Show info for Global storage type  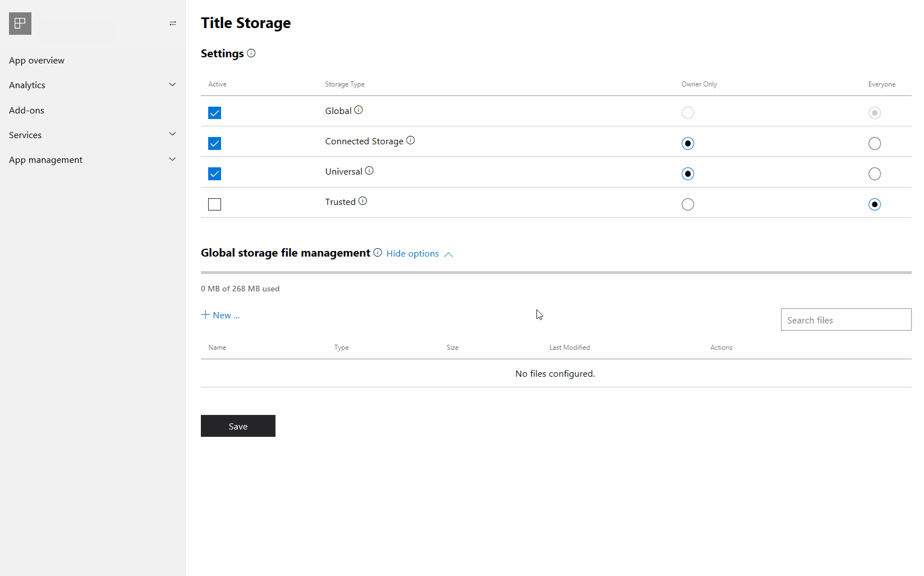coord(358,110)
